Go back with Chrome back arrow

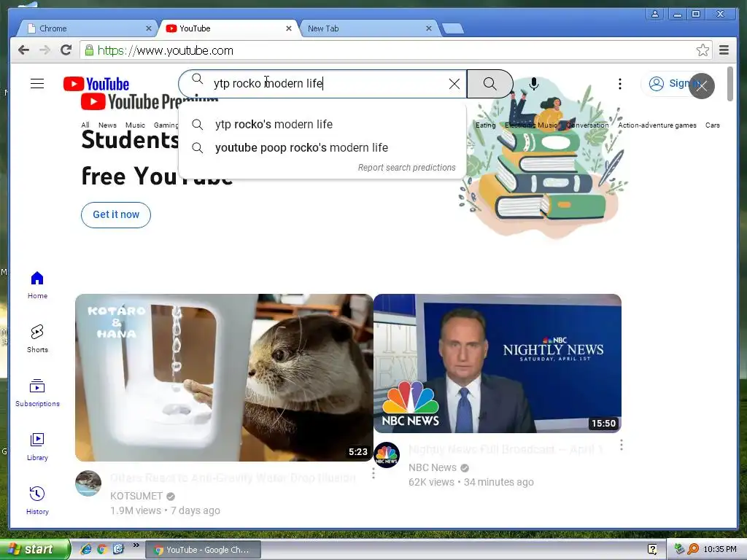(x=23, y=50)
